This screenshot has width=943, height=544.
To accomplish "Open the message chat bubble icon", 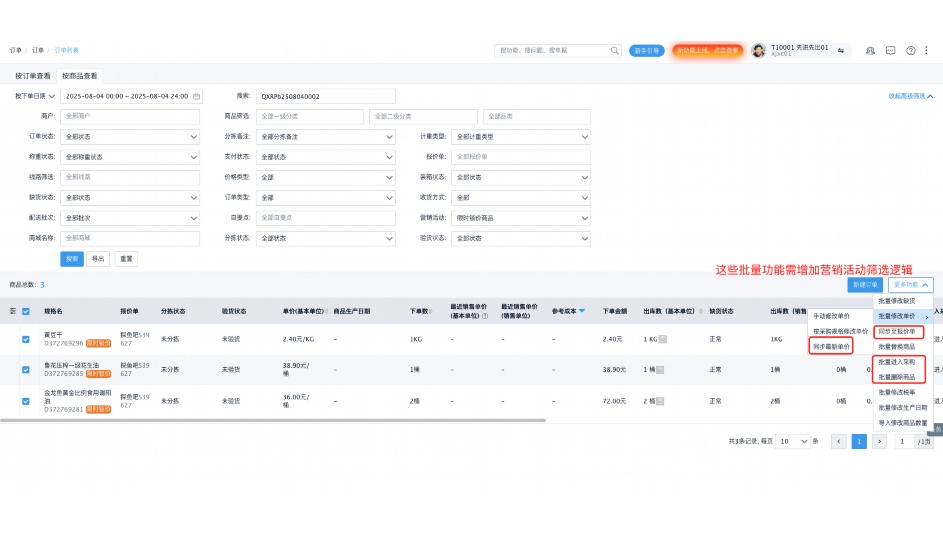I will 890,50.
